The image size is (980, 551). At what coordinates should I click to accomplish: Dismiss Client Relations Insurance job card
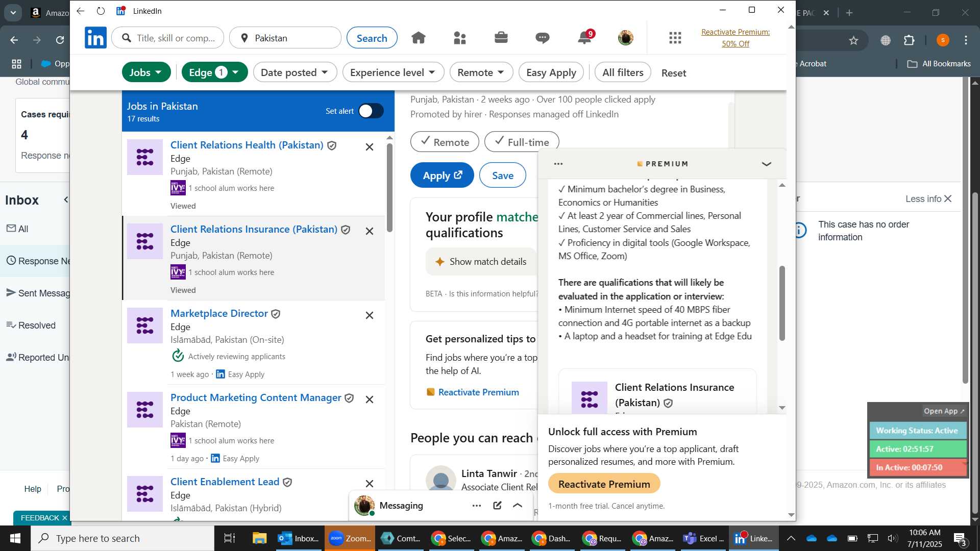(x=370, y=231)
